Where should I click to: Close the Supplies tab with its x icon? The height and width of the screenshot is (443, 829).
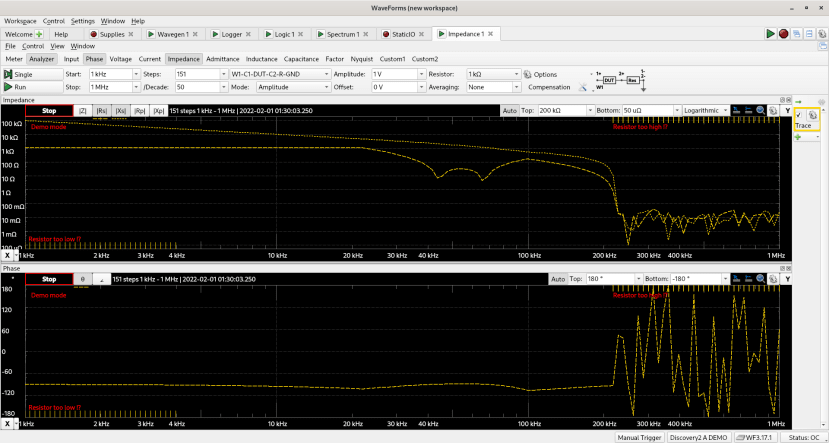(131, 34)
